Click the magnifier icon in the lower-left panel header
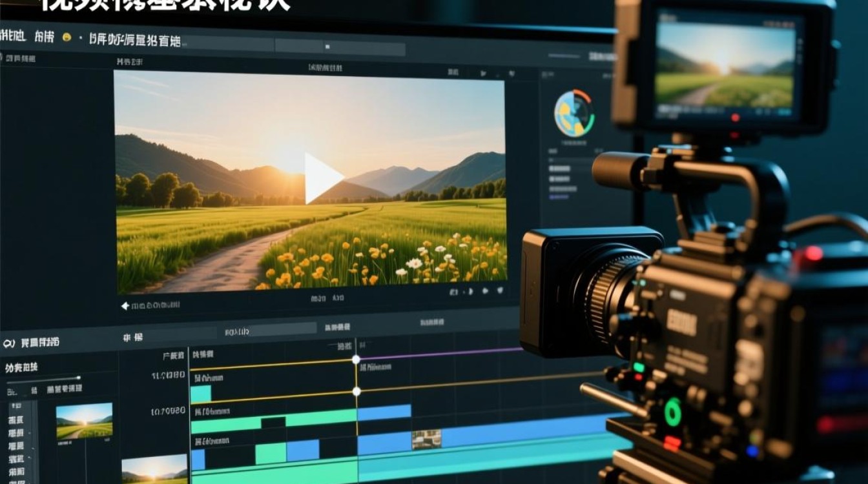 tap(8, 343)
